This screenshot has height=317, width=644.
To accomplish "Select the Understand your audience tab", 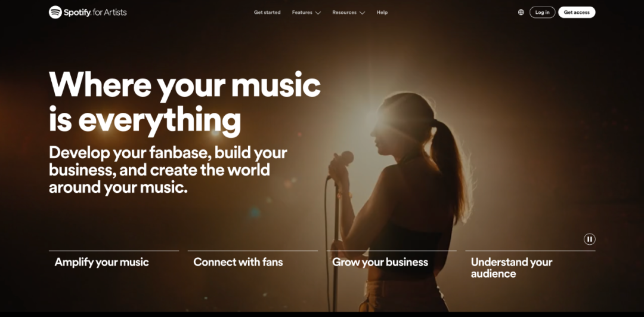I will click(512, 267).
